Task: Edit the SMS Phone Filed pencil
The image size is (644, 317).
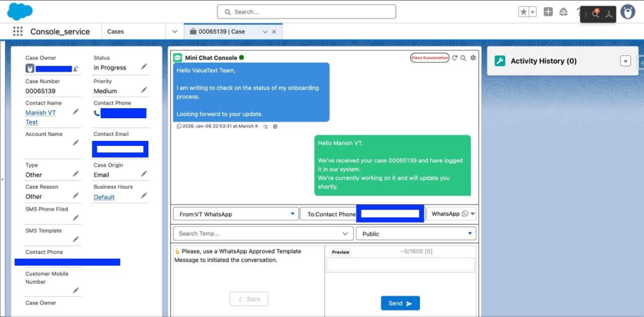Action: click(75, 218)
